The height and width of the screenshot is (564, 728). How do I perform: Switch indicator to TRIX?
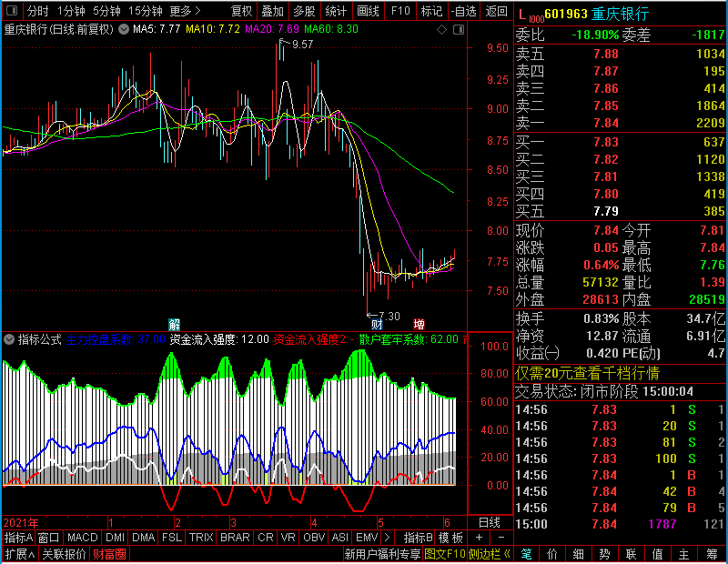tap(201, 538)
